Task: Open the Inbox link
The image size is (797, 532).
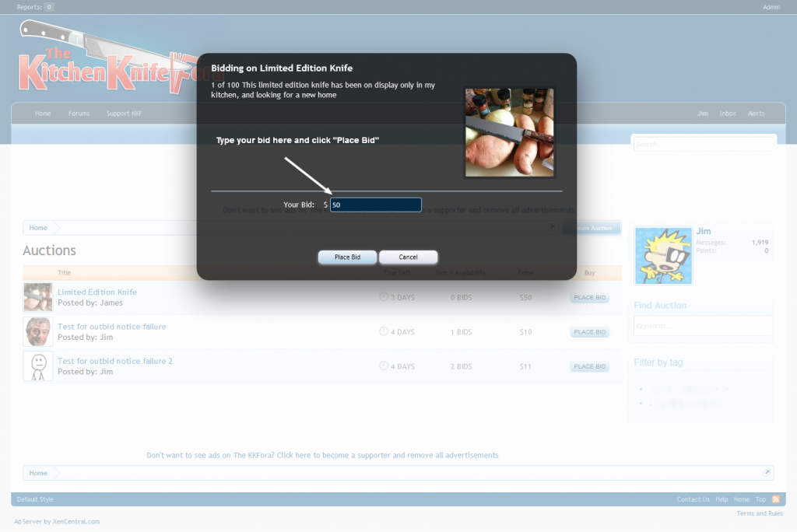Action: coord(728,114)
